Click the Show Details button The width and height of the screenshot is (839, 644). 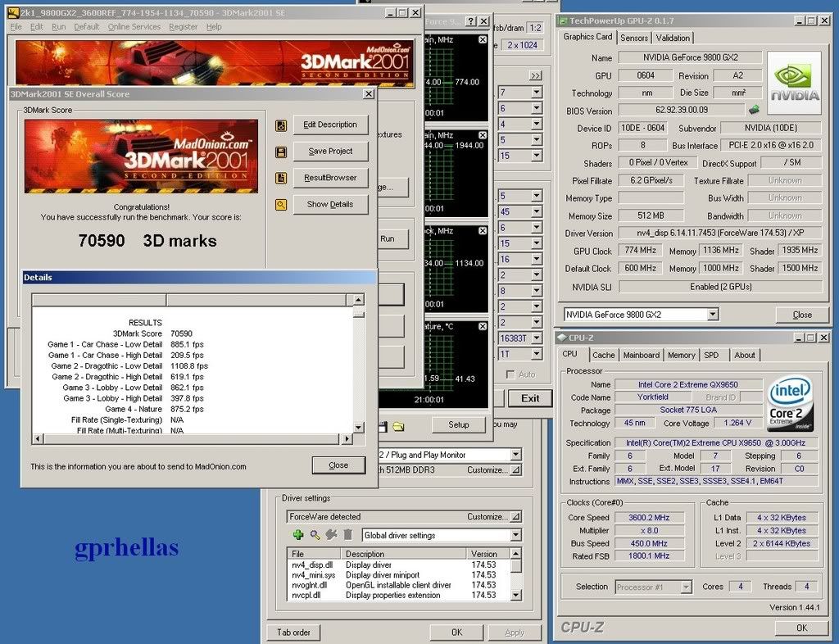click(330, 204)
